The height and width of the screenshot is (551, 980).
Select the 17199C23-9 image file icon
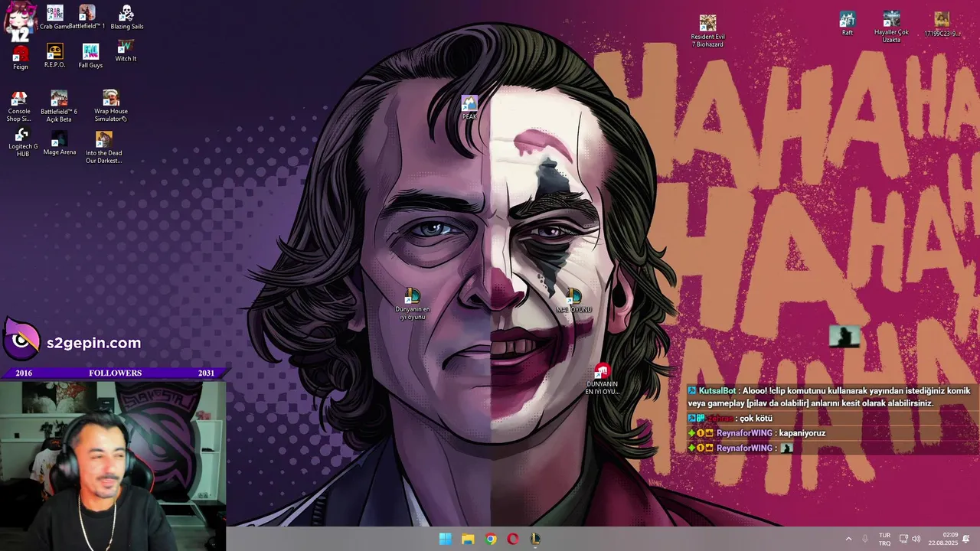pyautogui.click(x=942, y=24)
